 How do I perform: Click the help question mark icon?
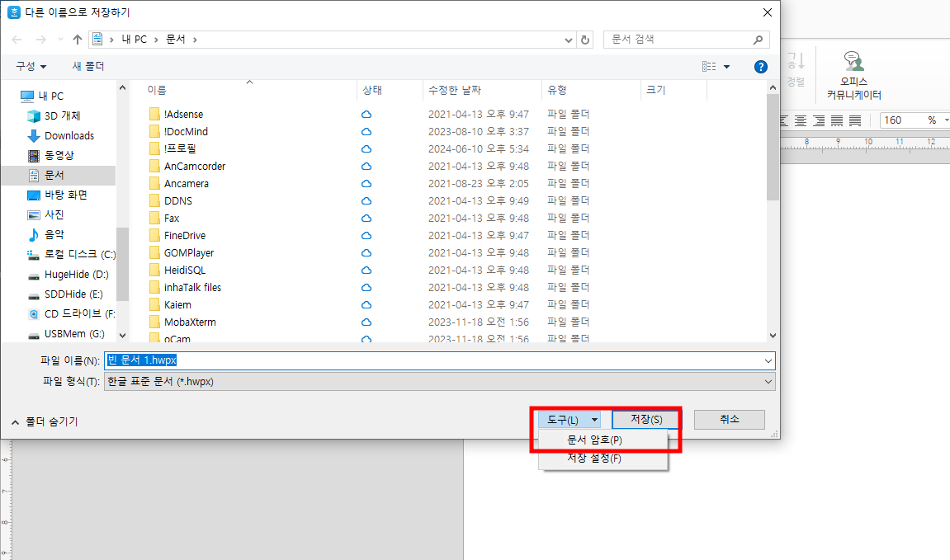tap(760, 67)
